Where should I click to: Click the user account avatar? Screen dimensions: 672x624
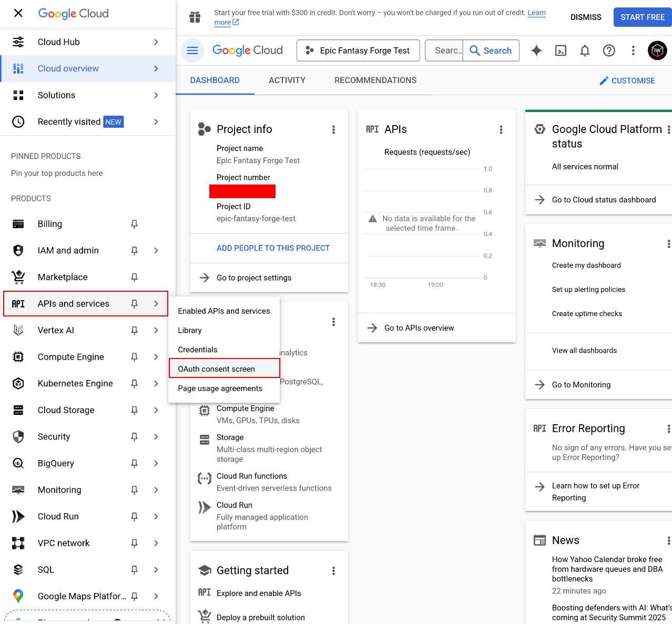coord(657,50)
